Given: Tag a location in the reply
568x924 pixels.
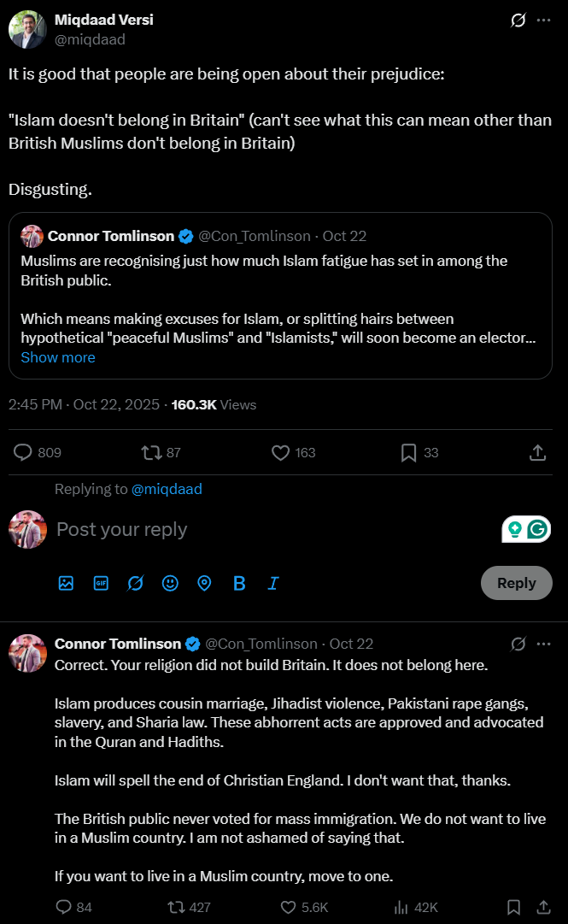Looking at the screenshot, I should coord(204,583).
